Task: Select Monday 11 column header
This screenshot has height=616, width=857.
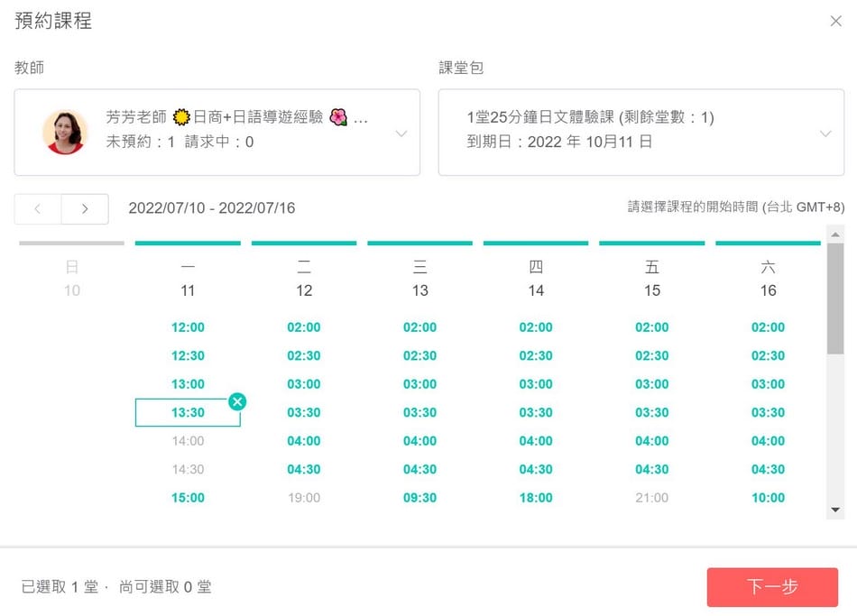Action: (x=188, y=278)
